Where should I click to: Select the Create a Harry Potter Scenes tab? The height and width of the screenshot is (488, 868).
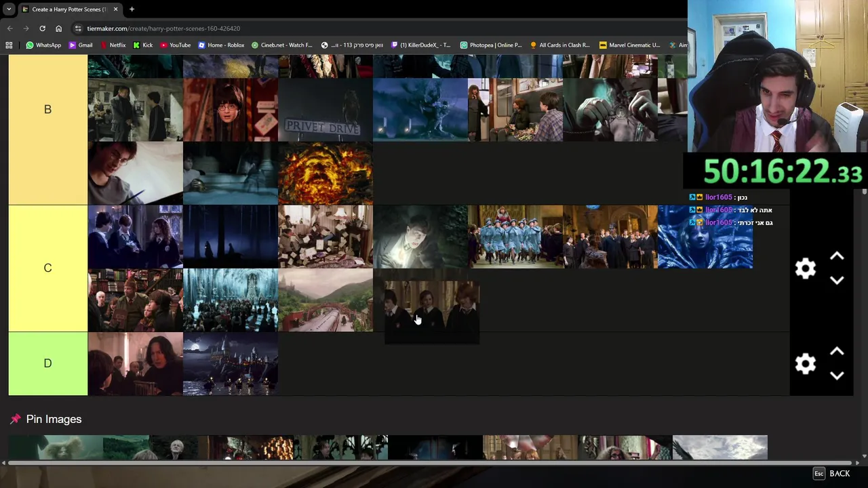pyautogui.click(x=69, y=9)
